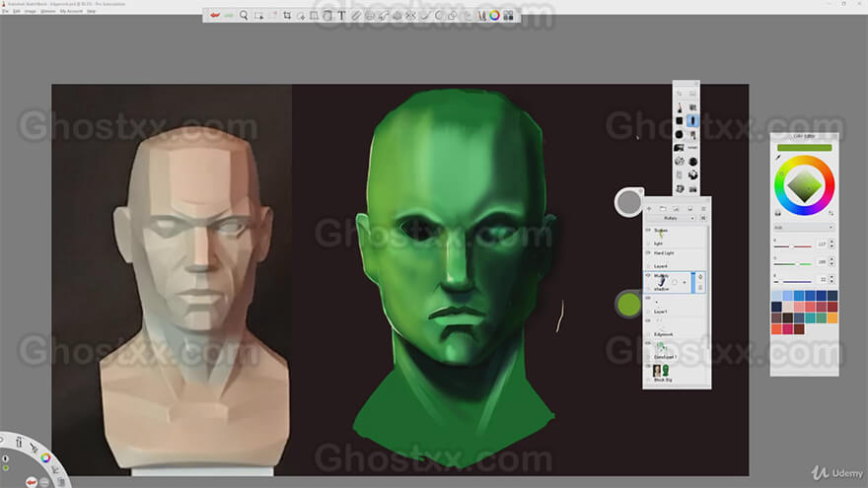The width and height of the screenshot is (868, 488).
Task: Open the My Account menu
Action: coord(71,11)
